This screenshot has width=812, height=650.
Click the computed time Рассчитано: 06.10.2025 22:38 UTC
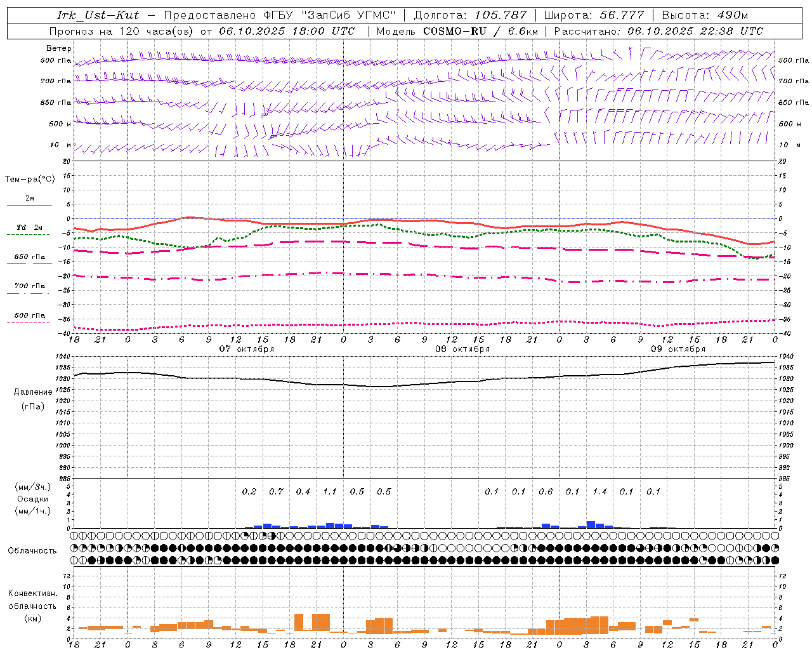658,31
